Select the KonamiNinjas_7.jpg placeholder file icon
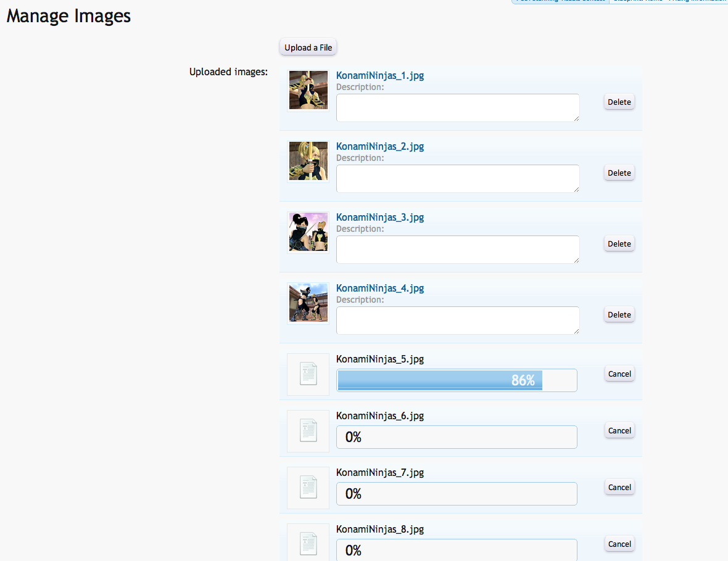 pos(308,488)
